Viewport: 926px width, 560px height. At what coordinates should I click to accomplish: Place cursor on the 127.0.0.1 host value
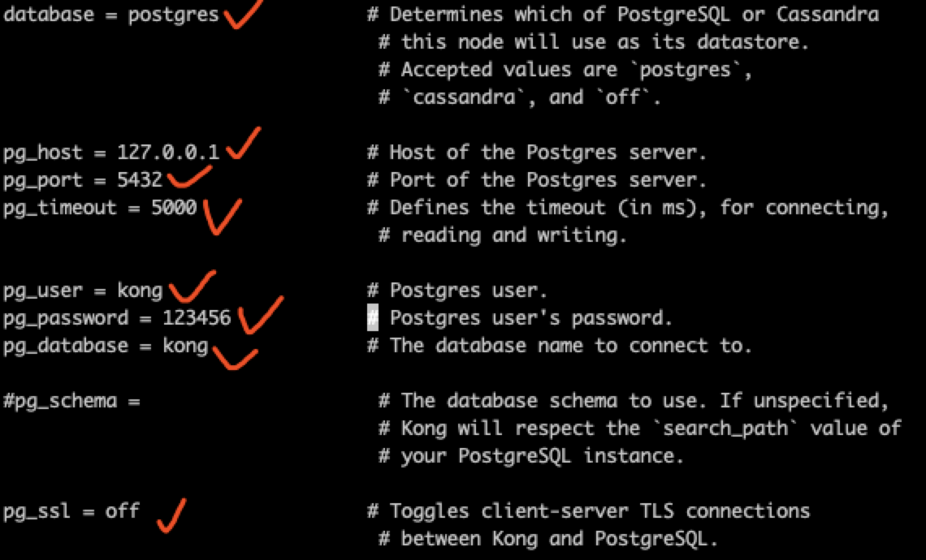pyautogui.click(x=168, y=153)
